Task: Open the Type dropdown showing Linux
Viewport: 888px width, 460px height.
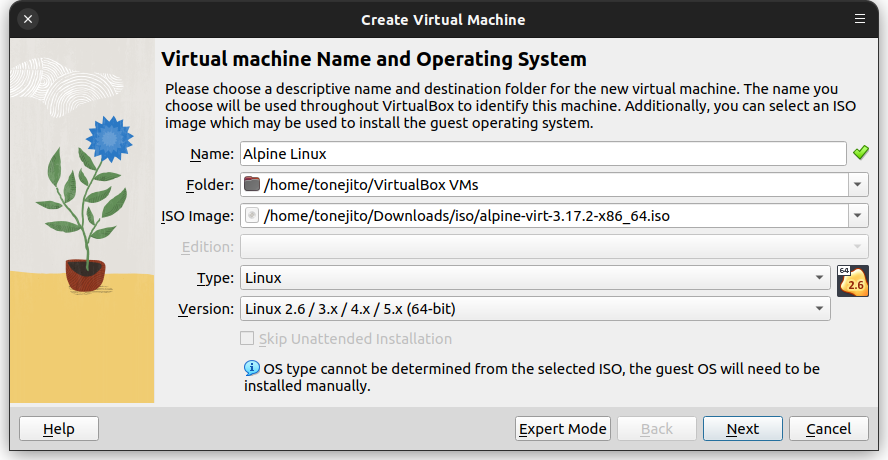Action: [x=535, y=278]
